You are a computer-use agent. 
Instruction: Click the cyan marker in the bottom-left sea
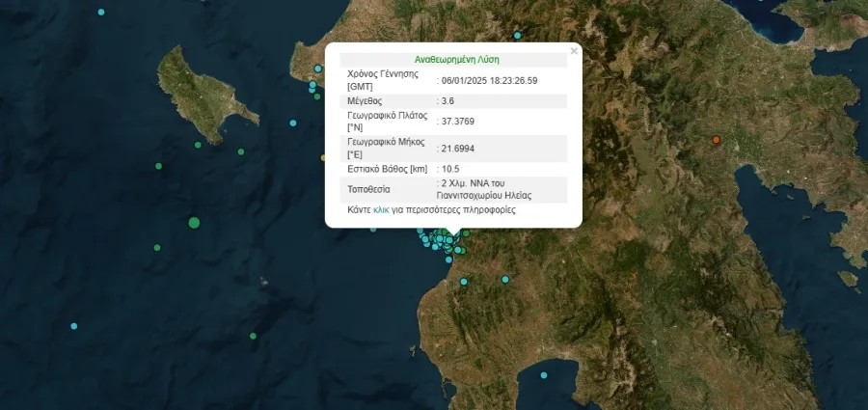[x=73, y=326]
